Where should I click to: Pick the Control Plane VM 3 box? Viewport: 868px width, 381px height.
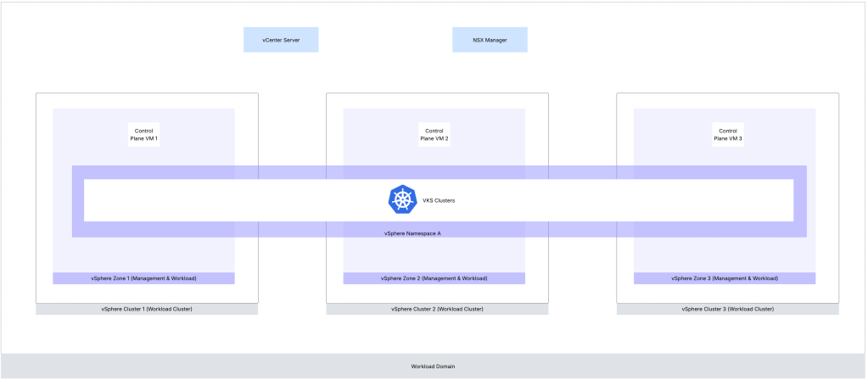pos(727,134)
